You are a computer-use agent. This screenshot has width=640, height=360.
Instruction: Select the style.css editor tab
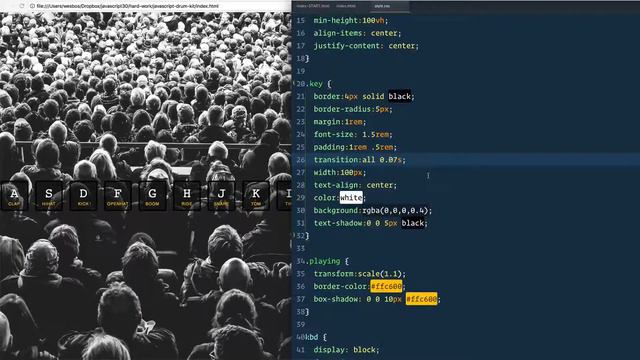pyautogui.click(x=382, y=6)
